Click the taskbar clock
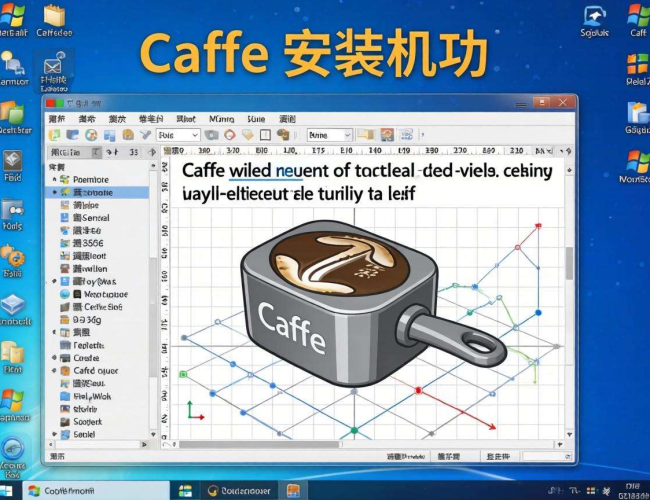Screen dimensions: 650x500 coord(633,491)
